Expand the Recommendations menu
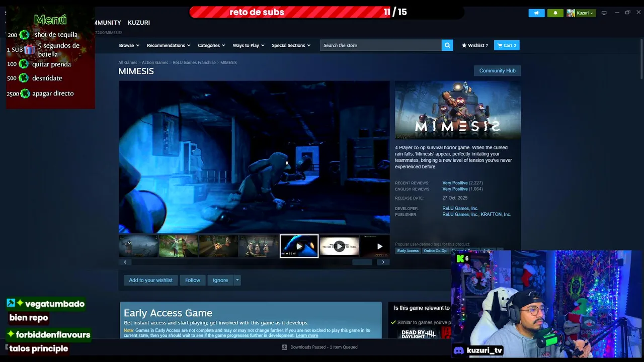Screen dimensions: 644x362 [x=169, y=45]
